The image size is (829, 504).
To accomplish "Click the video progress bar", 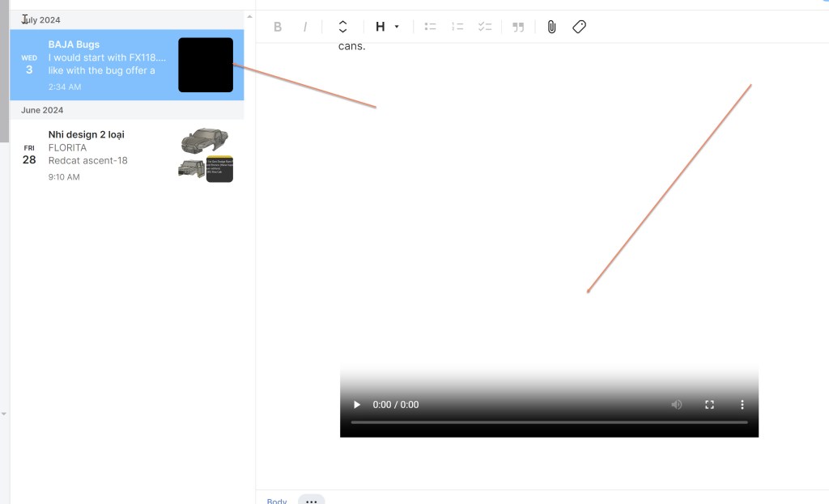I will coord(549,422).
